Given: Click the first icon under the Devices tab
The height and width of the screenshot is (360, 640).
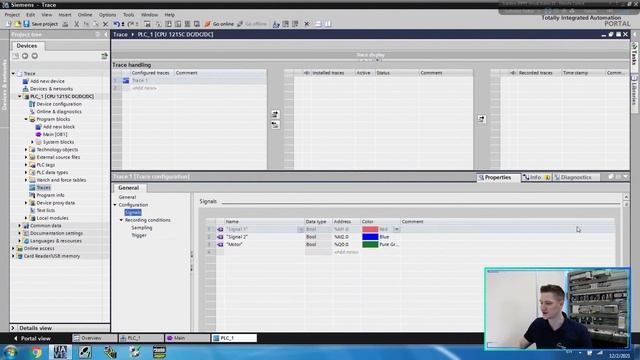Looking at the screenshot, I should pyautogui.click(x=16, y=56).
